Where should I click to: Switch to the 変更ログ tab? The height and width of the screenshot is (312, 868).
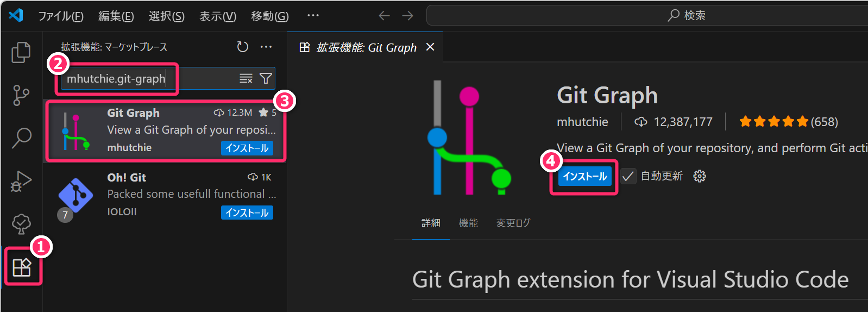[513, 223]
